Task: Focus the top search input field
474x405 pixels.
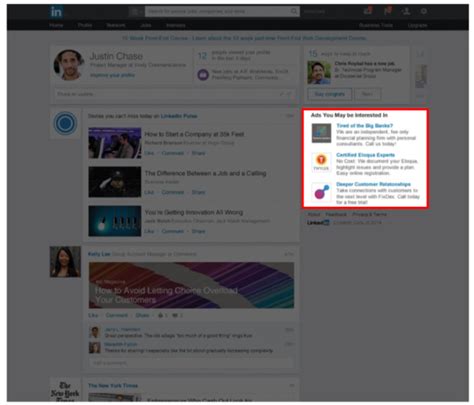Action: (x=217, y=12)
